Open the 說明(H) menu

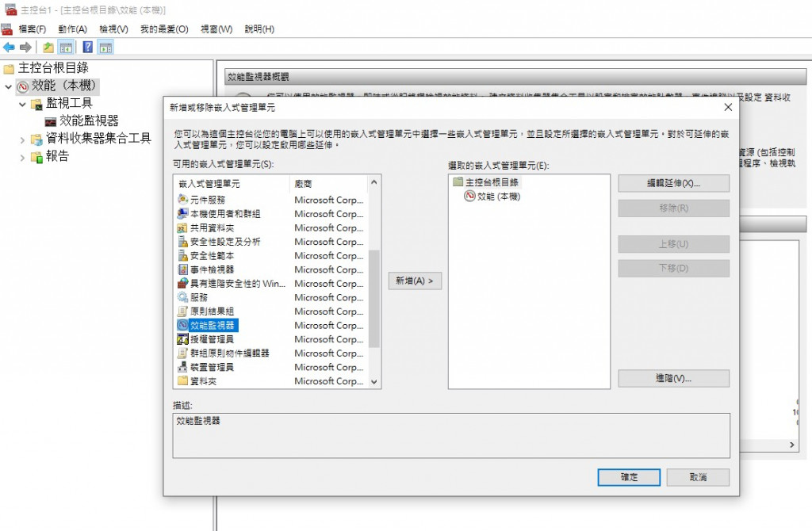[x=259, y=29]
